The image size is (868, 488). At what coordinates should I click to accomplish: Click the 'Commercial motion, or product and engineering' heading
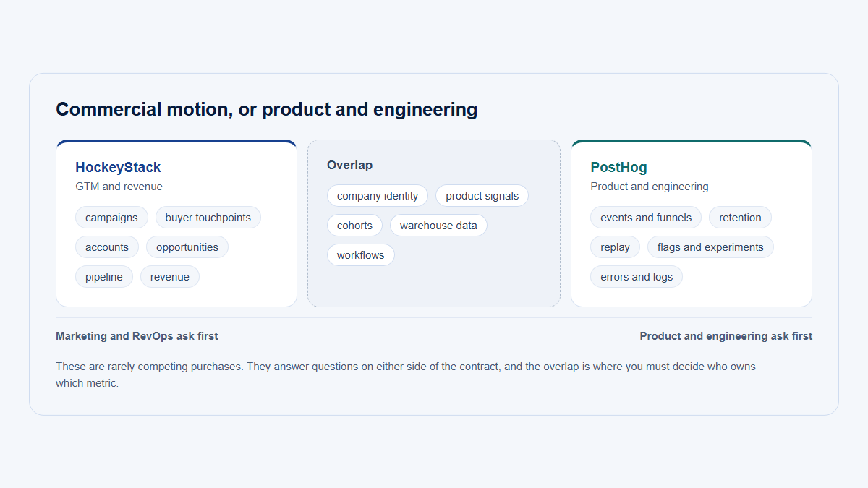(267, 109)
